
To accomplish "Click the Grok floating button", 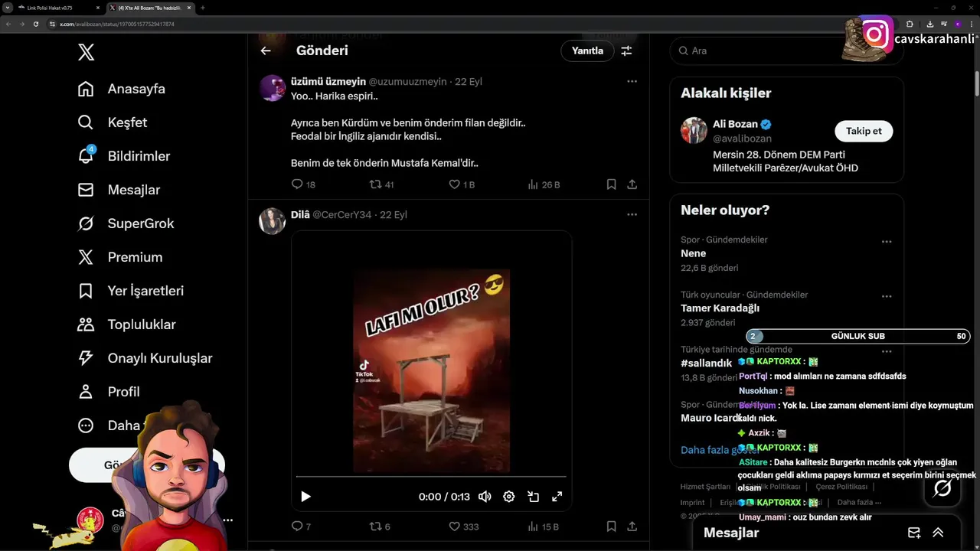I will click(x=942, y=487).
